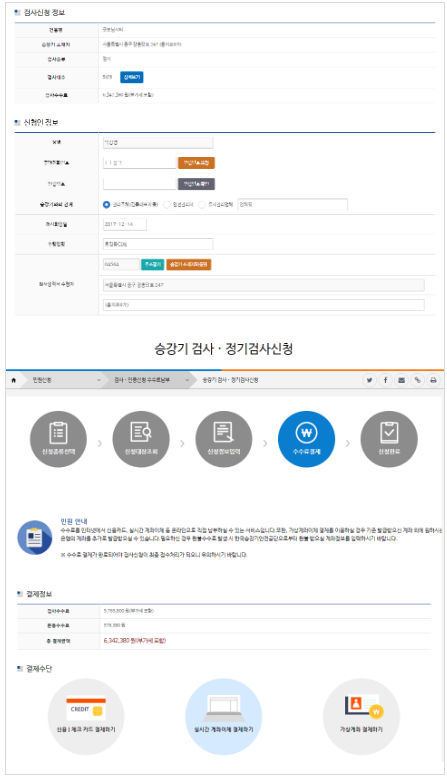Click the 민원 안내 heading text
447x779 pixels.
pos(74,521)
